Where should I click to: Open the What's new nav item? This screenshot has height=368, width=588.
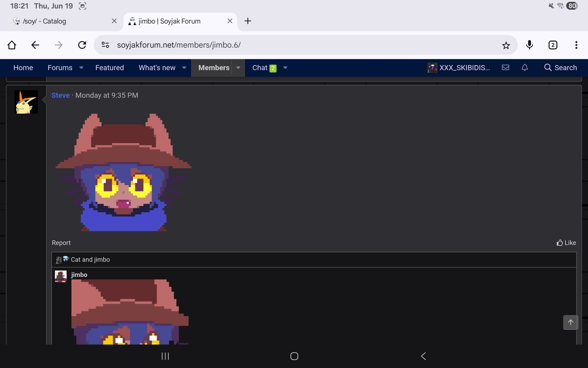coord(157,68)
